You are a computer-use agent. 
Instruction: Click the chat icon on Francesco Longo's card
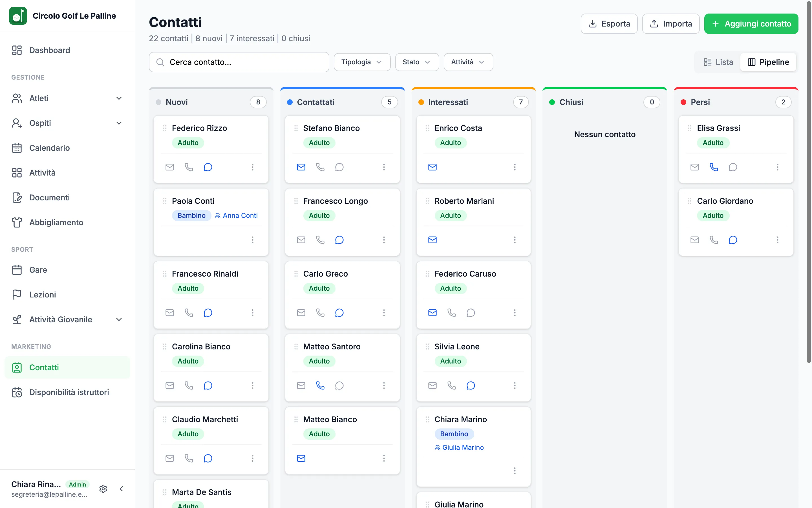[339, 240]
